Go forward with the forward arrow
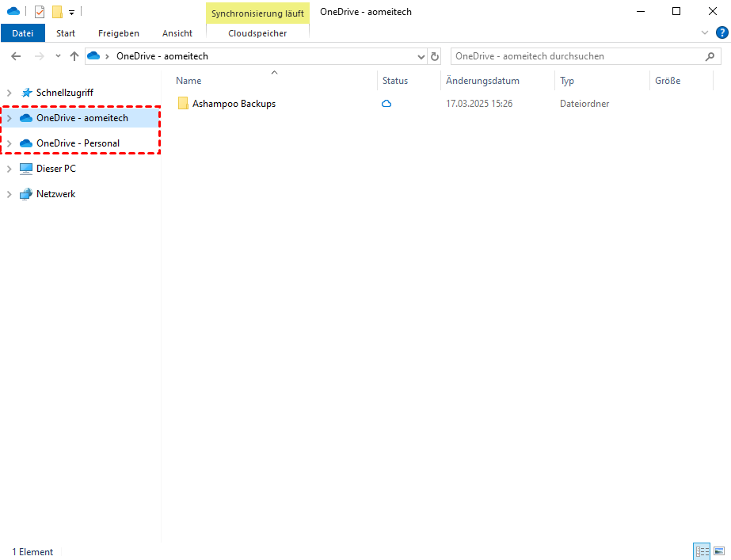Image resolution: width=731 pixels, height=560 pixels. pos(40,56)
